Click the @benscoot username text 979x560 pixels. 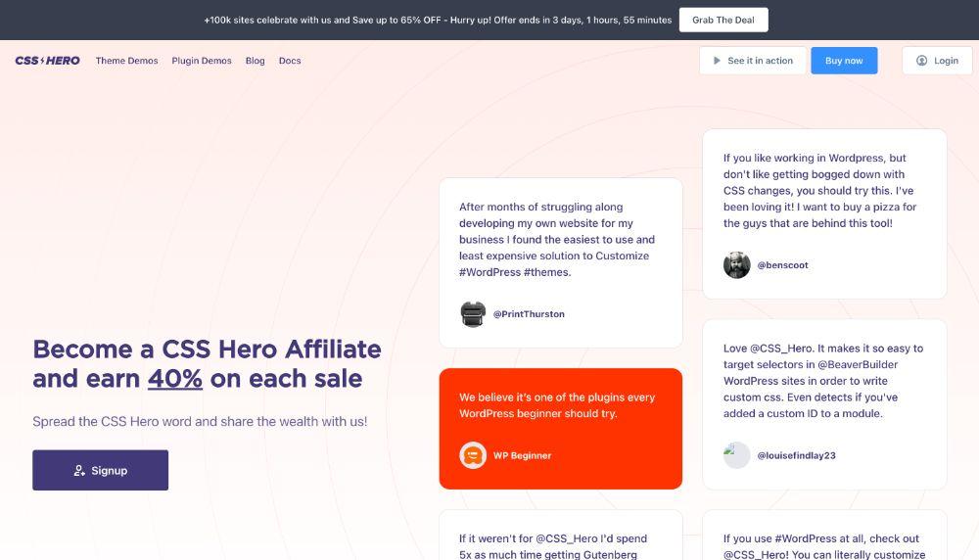[x=782, y=265]
